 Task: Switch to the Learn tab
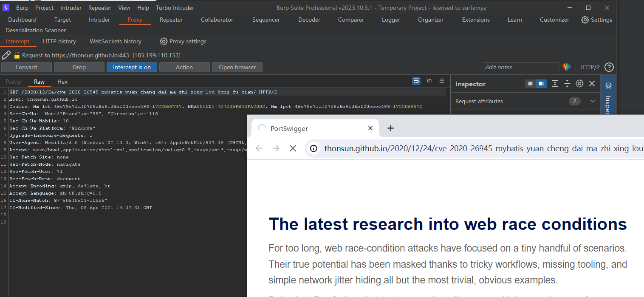514,20
